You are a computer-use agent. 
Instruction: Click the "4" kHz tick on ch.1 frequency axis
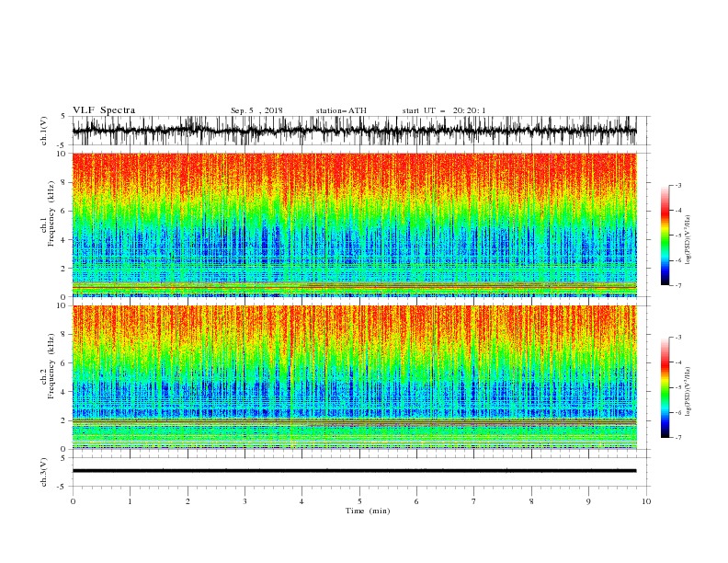coord(63,240)
